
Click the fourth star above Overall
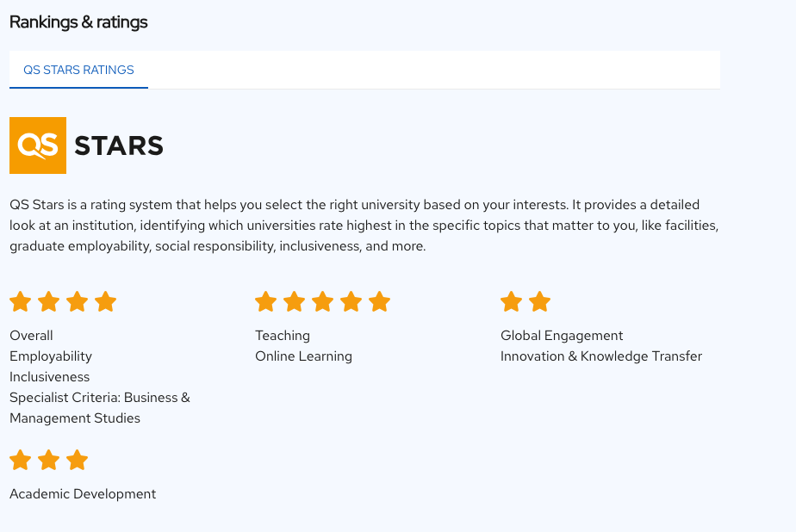106,302
